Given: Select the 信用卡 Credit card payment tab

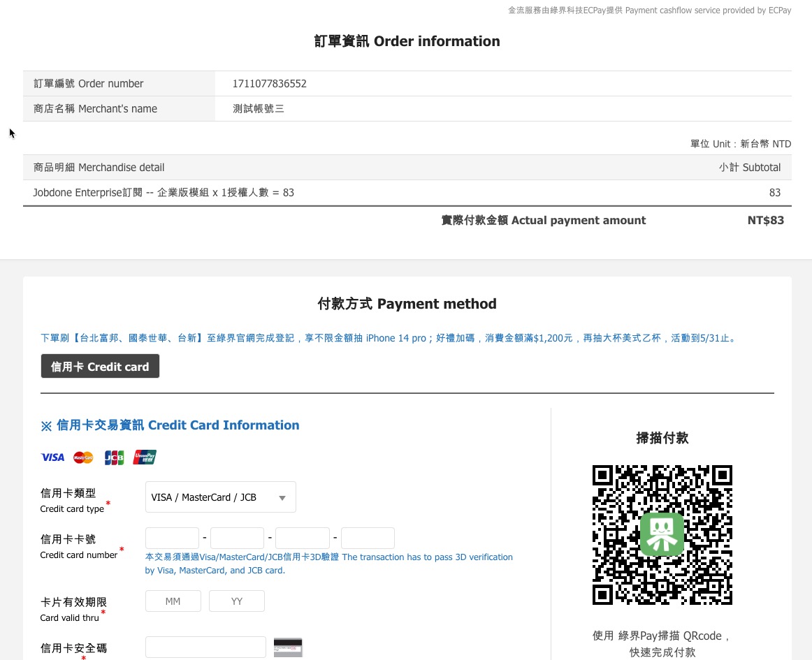Looking at the screenshot, I should coord(100,367).
